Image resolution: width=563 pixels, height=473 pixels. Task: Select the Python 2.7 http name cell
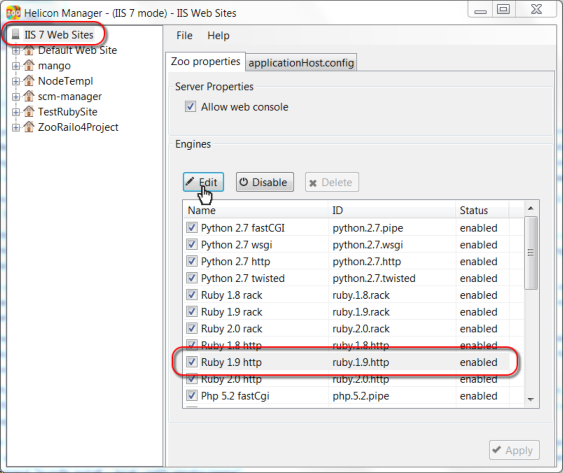pyautogui.click(x=236, y=261)
